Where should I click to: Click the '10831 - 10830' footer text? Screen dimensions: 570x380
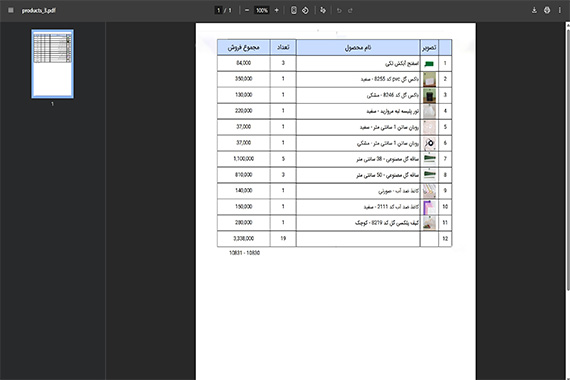[244, 253]
